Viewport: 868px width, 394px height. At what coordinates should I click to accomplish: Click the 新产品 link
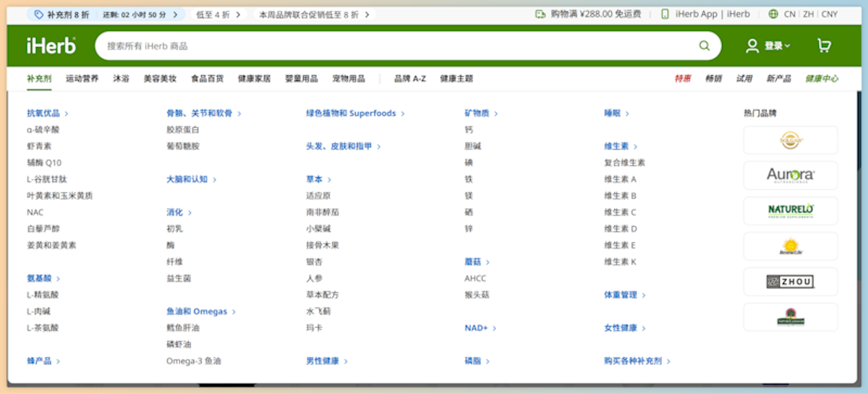tap(779, 78)
